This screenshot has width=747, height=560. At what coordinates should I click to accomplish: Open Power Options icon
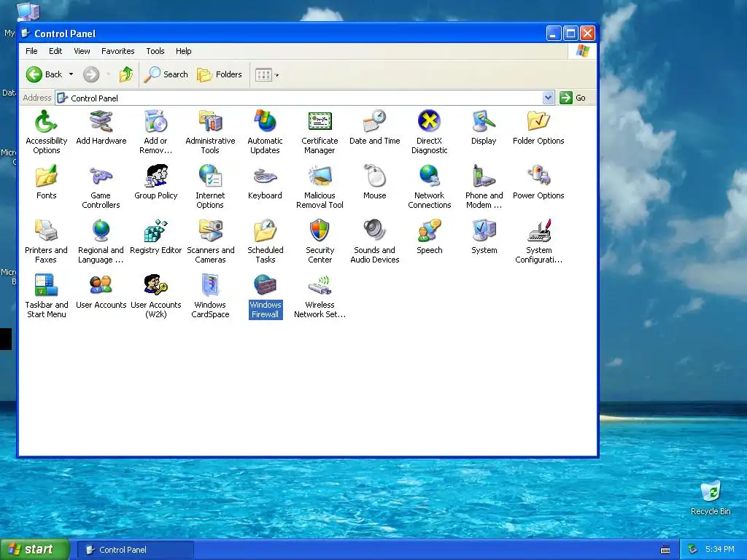coord(538,182)
